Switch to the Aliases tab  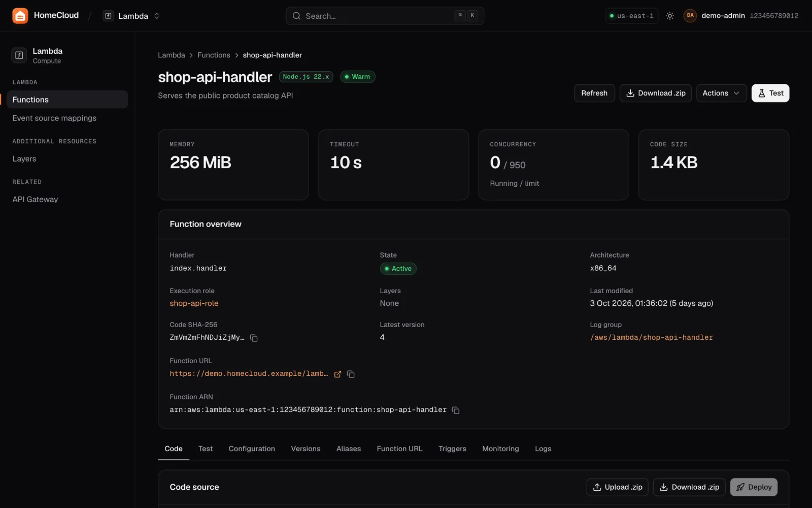pos(349,449)
